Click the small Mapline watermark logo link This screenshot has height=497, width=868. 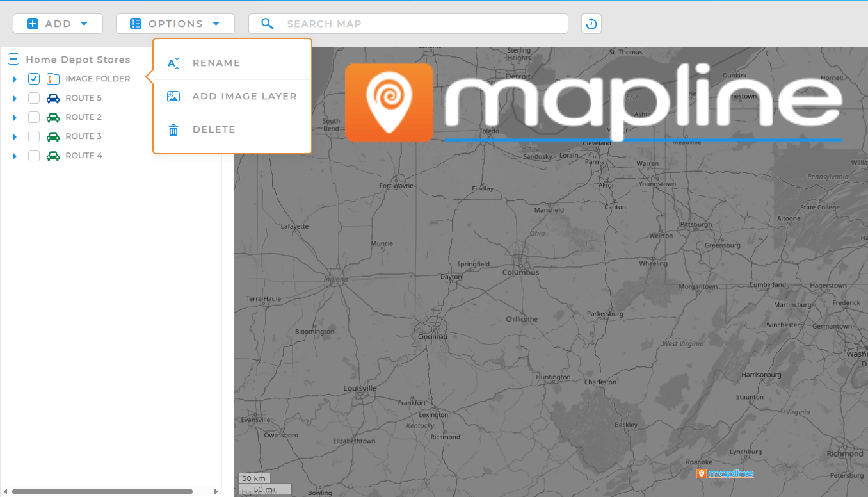[725, 474]
